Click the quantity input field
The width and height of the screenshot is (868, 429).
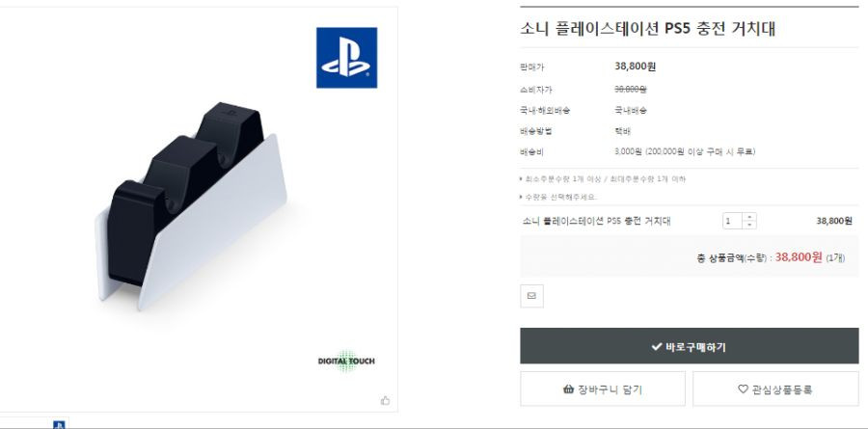tap(732, 221)
